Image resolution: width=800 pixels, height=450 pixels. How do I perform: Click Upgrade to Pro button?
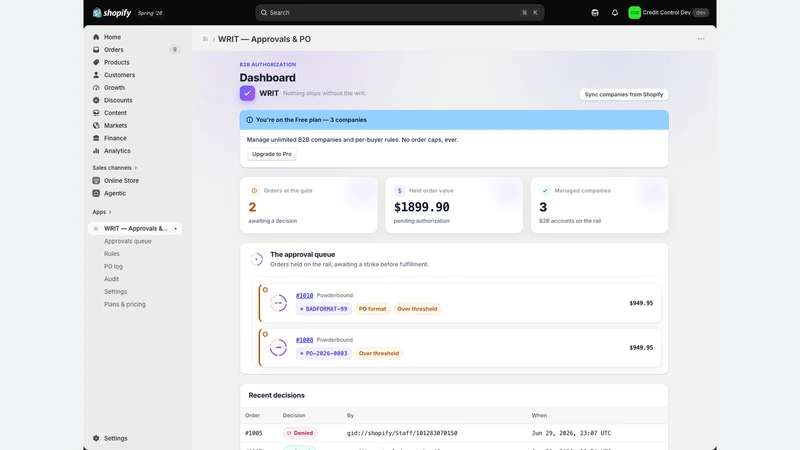coord(272,154)
